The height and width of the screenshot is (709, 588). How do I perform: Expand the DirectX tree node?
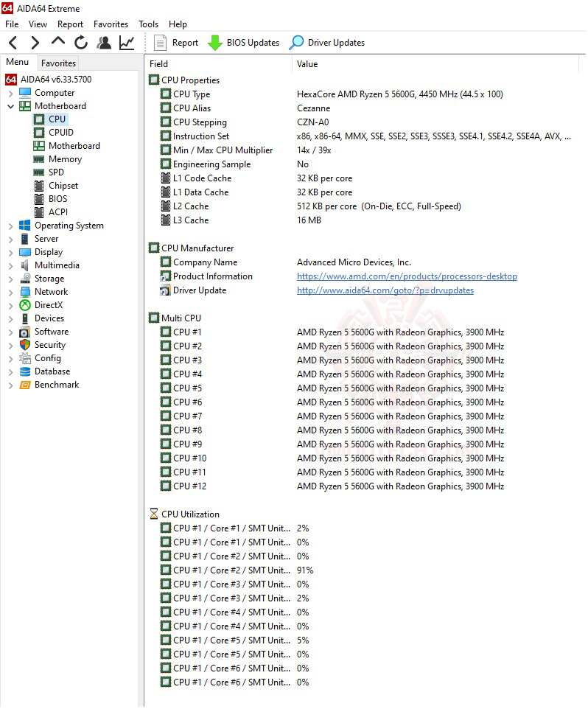click(11, 305)
